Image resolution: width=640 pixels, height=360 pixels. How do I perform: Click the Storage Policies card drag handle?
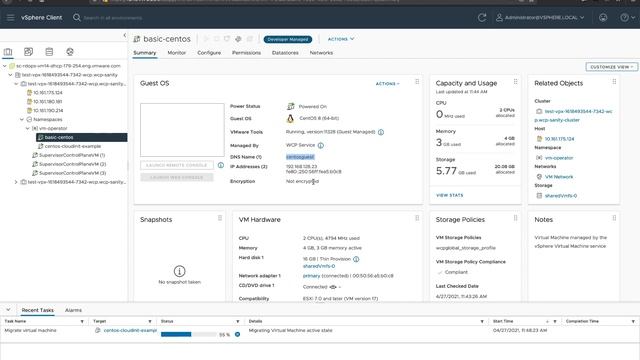[x=515, y=218]
